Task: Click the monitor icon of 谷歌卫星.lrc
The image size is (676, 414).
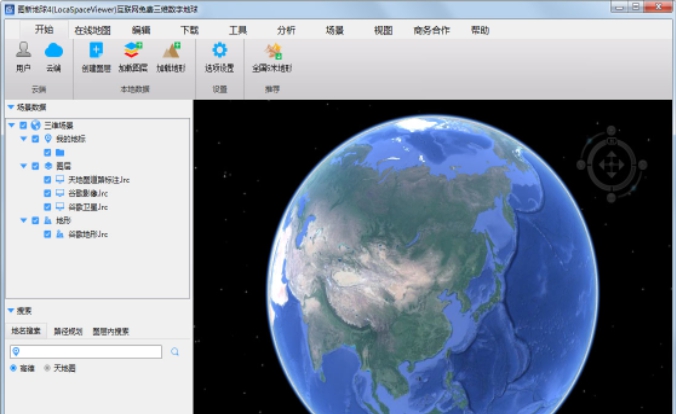Action: coord(60,207)
